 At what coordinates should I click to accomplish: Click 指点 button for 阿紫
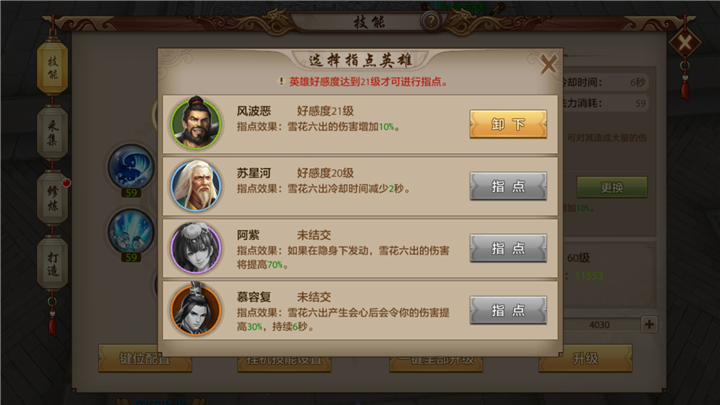[508, 248]
